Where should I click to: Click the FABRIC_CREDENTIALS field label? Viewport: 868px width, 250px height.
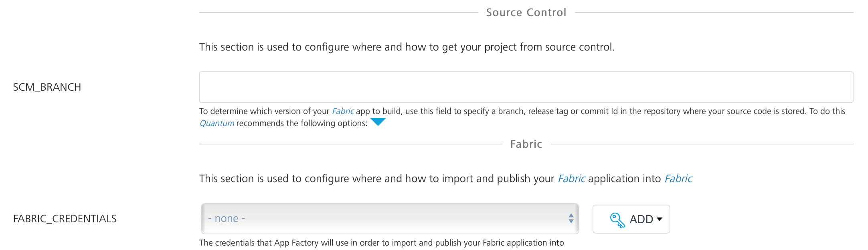pyautogui.click(x=65, y=219)
